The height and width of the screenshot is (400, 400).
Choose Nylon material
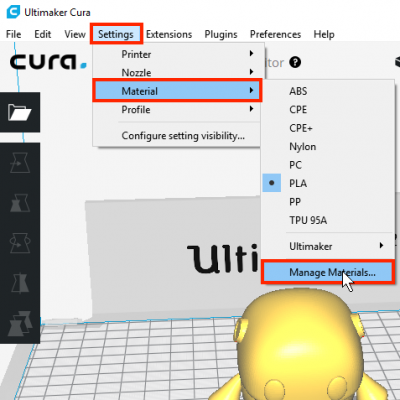328,146
